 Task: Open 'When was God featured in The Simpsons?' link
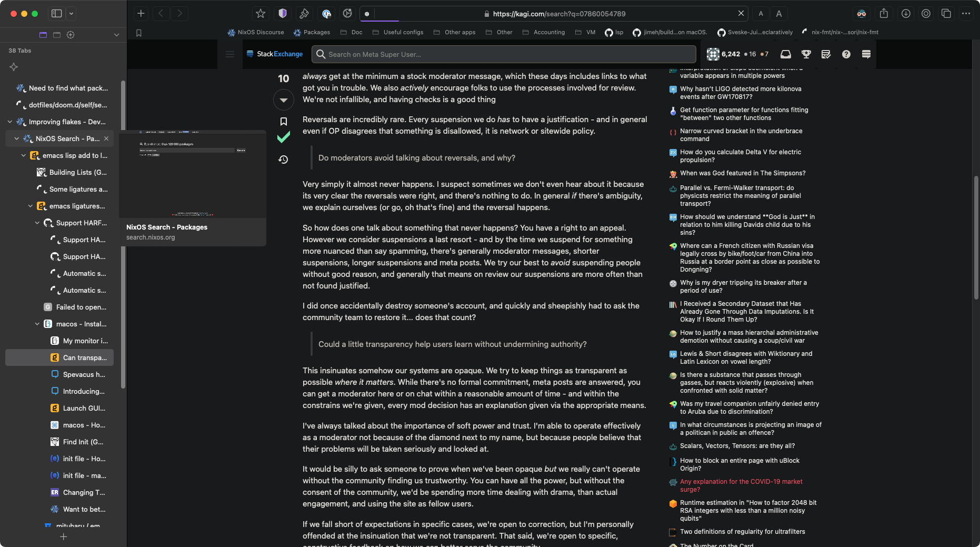pyautogui.click(x=742, y=173)
